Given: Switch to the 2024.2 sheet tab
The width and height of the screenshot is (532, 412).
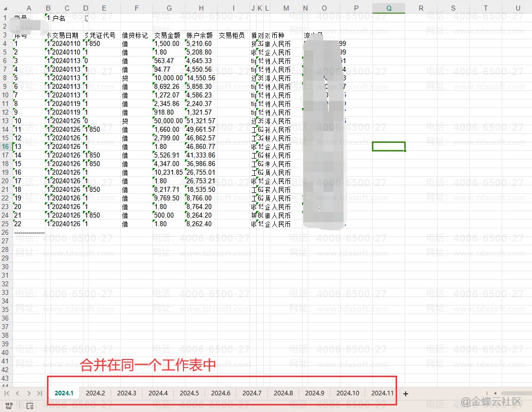Looking at the screenshot, I should 95,393.
